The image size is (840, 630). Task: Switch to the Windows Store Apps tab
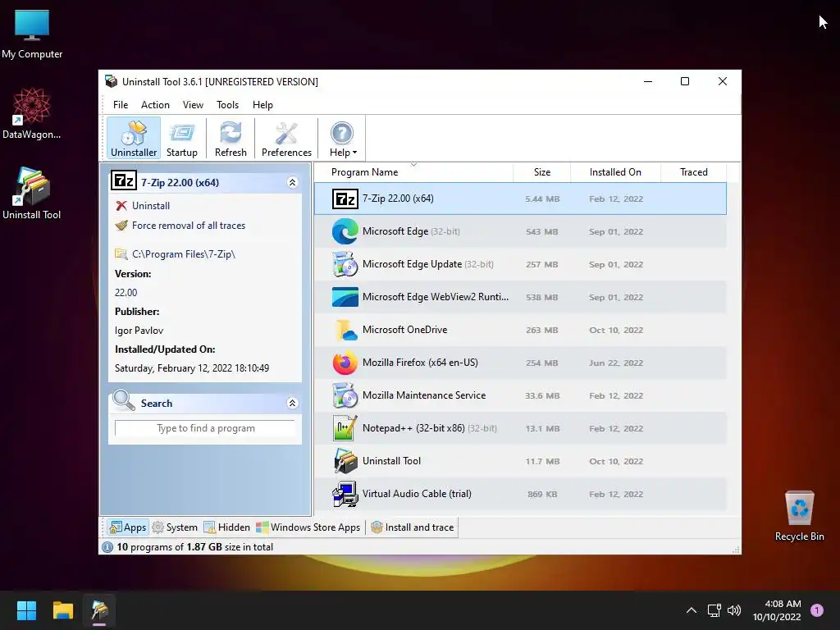[308, 527]
